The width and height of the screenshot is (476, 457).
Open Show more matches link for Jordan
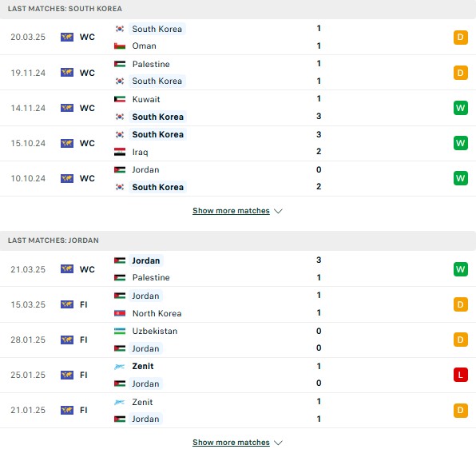[231, 443]
